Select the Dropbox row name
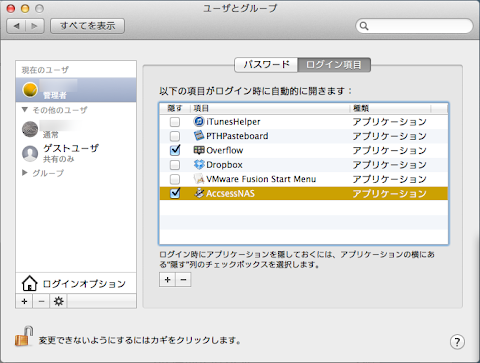 [x=224, y=165]
